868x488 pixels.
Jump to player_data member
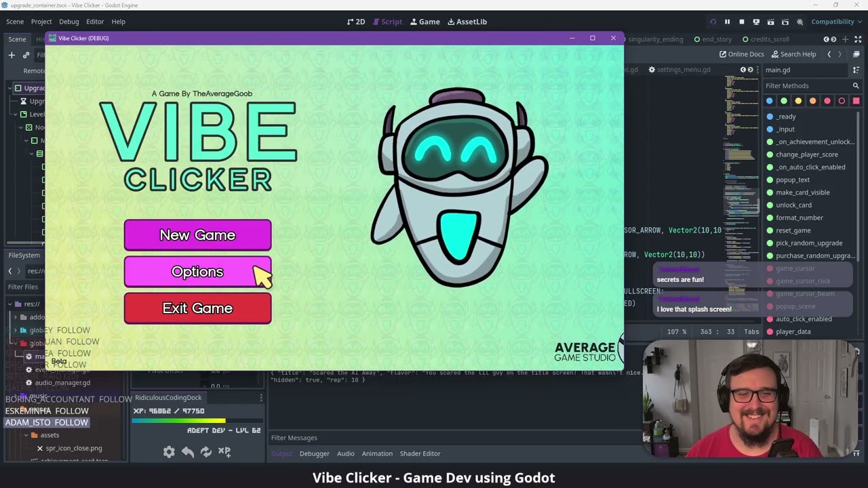coord(793,331)
